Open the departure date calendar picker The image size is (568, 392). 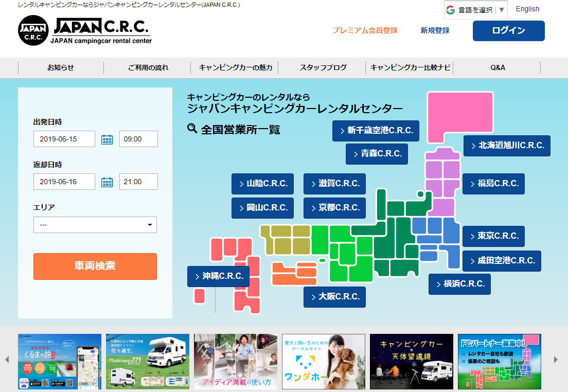[108, 139]
